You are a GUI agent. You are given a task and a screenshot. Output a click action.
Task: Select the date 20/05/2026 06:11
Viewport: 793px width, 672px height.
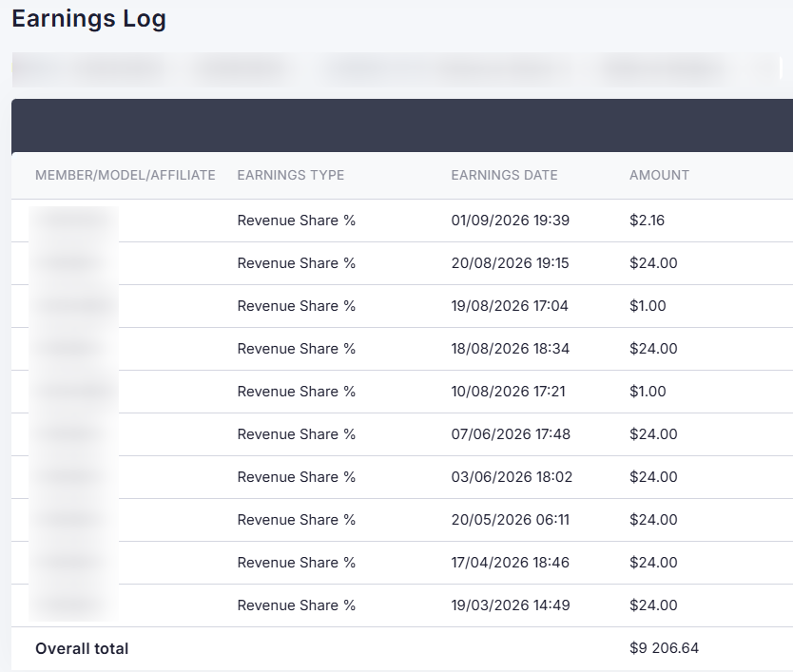pyautogui.click(x=511, y=520)
